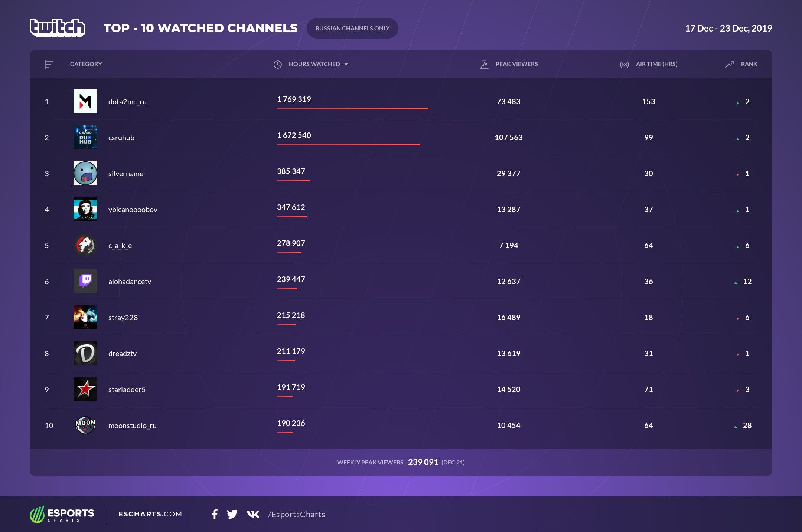Toggle the Hours Watched sort column
Viewport: 802px width, 532px height.
point(315,63)
